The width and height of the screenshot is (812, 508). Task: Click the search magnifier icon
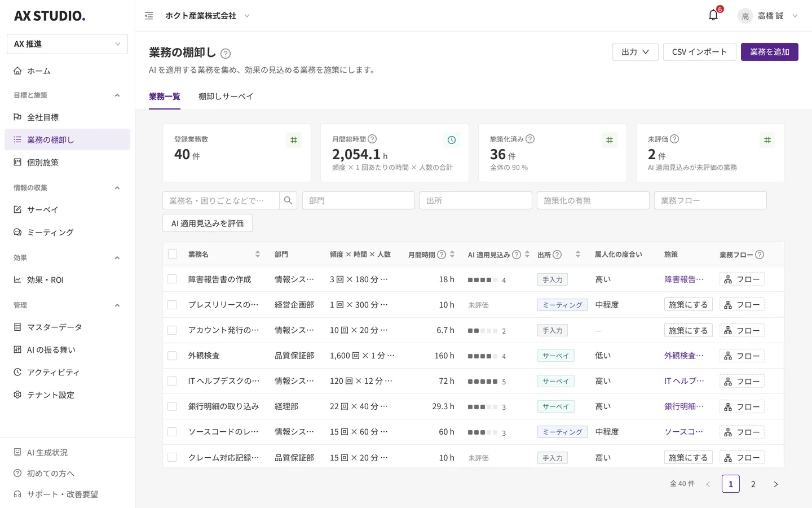[288, 200]
